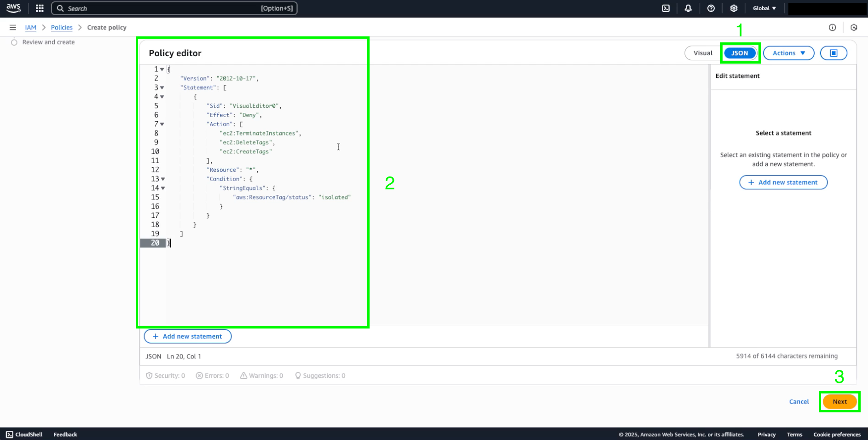Click the Create policy breadcrumb text

107,28
